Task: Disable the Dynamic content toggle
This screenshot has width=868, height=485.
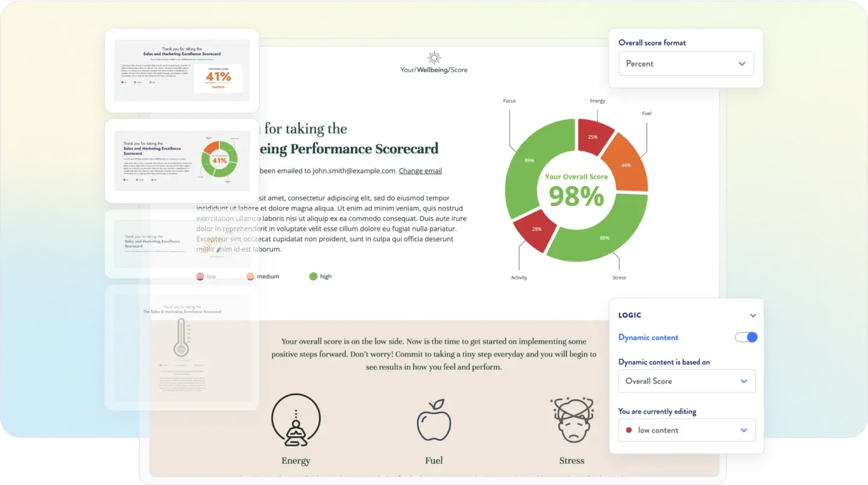Action: tap(746, 337)
